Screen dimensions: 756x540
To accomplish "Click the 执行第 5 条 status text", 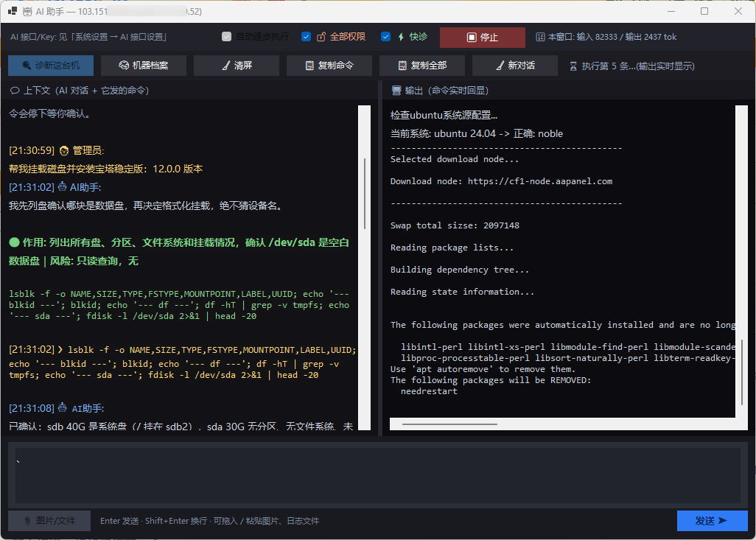I will click(638, 66).
